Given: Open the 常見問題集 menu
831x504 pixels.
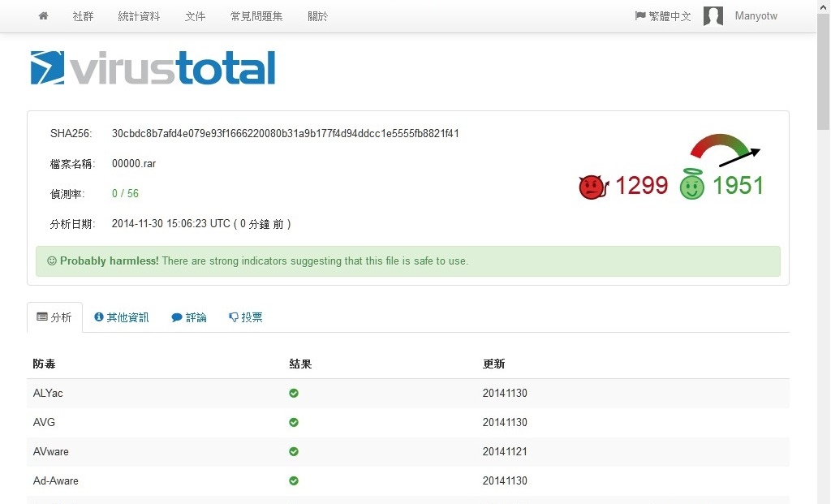Looking at the screenshot, I should coord(256,16).
